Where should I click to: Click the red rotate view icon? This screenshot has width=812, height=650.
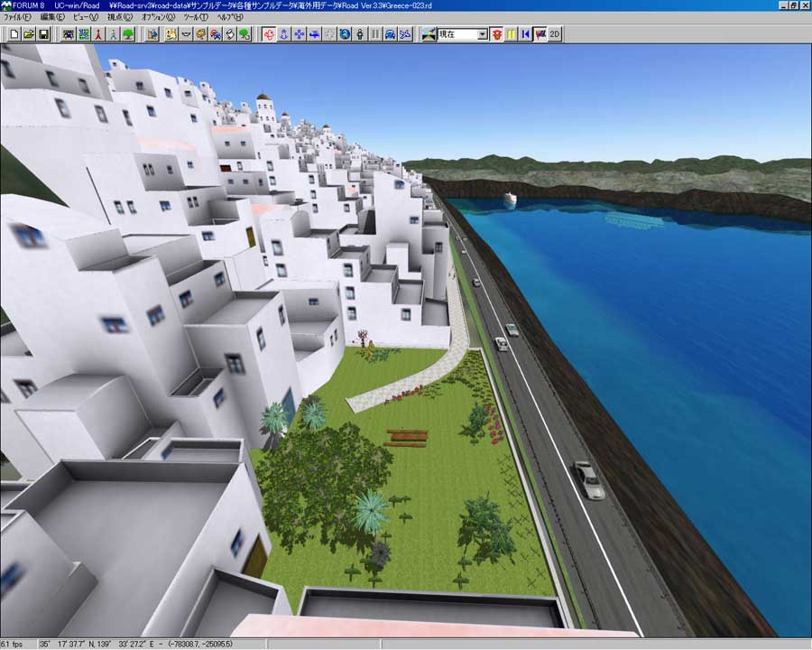click(269, 34)
